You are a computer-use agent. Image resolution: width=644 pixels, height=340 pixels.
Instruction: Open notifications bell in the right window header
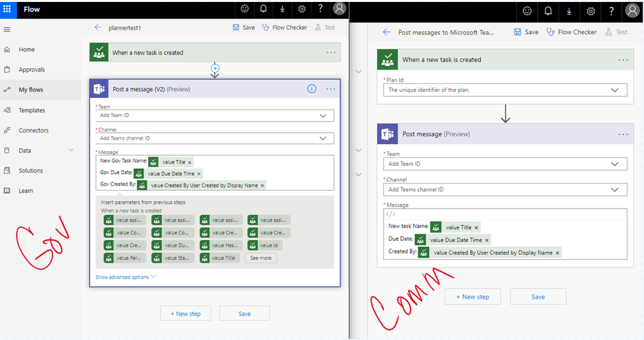549,12
